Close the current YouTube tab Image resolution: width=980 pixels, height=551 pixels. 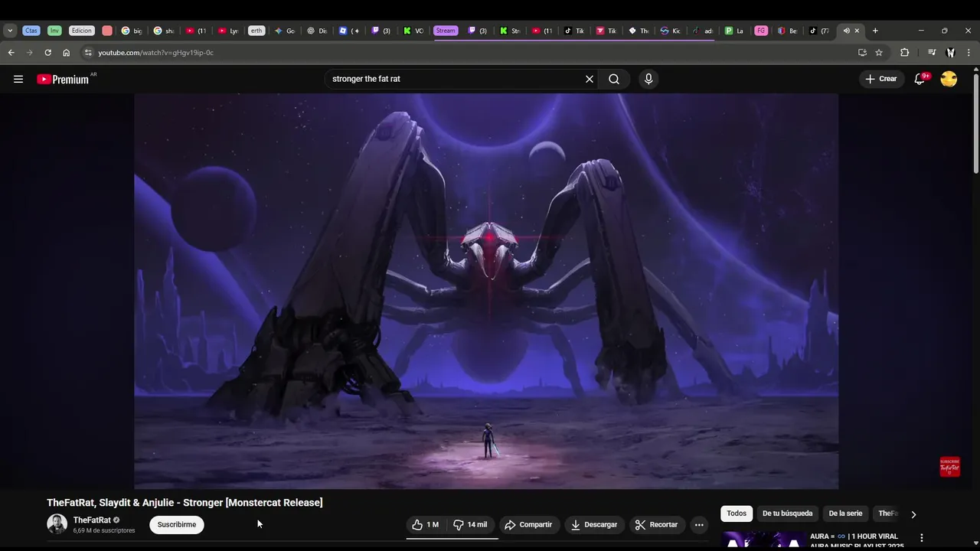click(857, 31)
